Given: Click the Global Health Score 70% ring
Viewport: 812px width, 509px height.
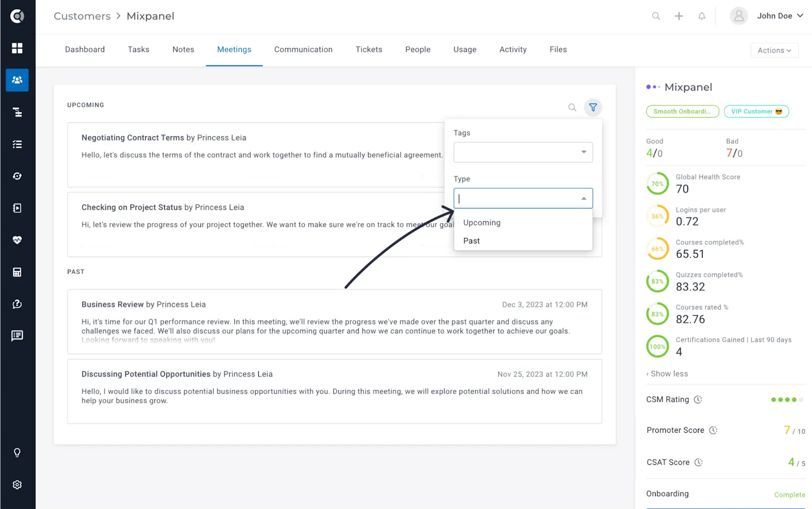Looking at the screenshot, I should tap(658, 184).
